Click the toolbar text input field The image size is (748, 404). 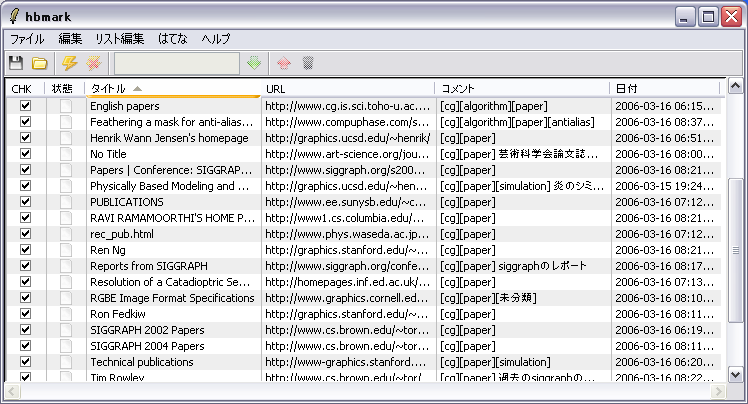pyautogui.click(x=177, y=63)
